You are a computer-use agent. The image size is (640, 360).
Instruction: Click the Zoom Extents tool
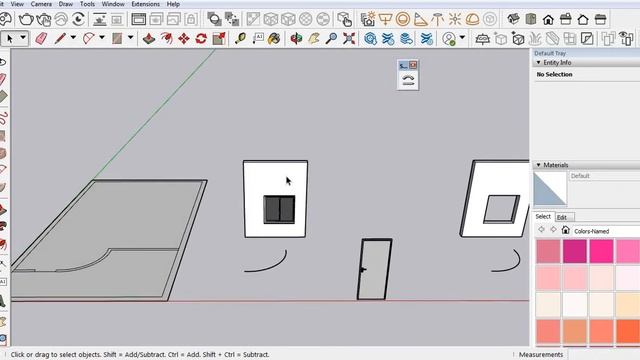tap(349, 39)
